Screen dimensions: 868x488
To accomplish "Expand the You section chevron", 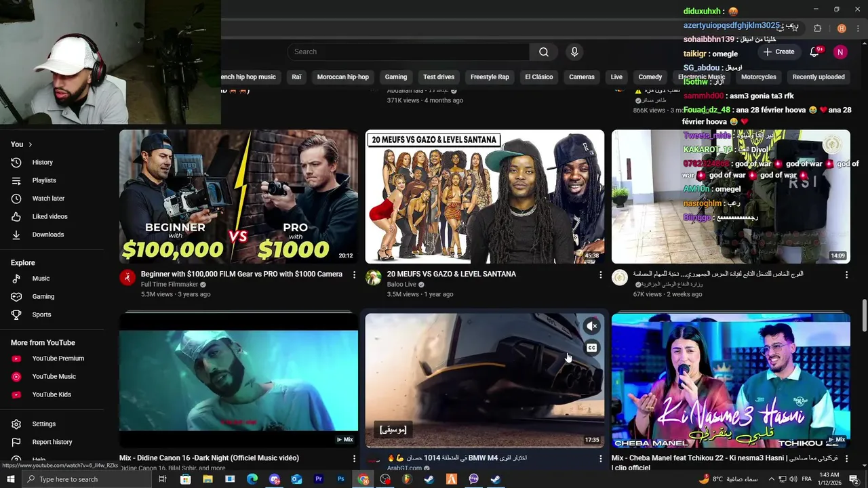I will (x=30, y=144).
